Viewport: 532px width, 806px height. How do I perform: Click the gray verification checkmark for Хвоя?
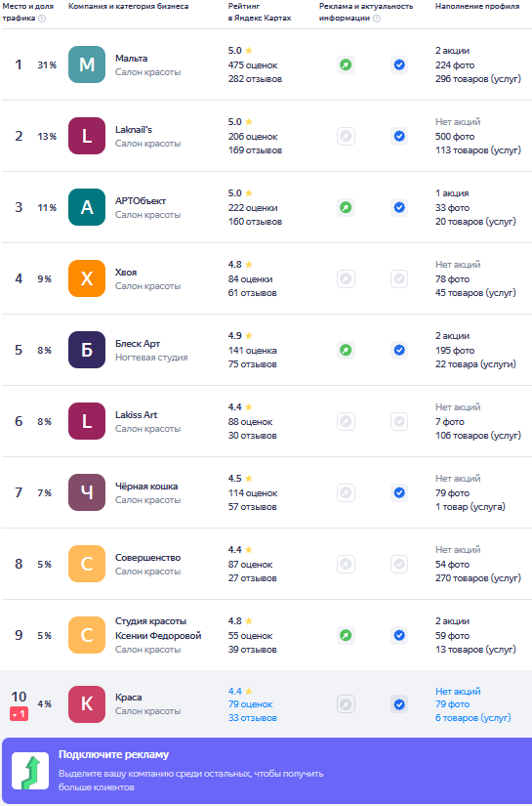(399, 279)
